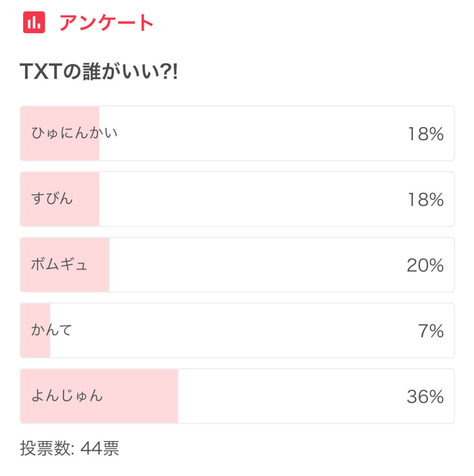Screen dimensions: 474x476
Task: Click the red bar-chart poll icon
Action: click(x=34, y=22)
